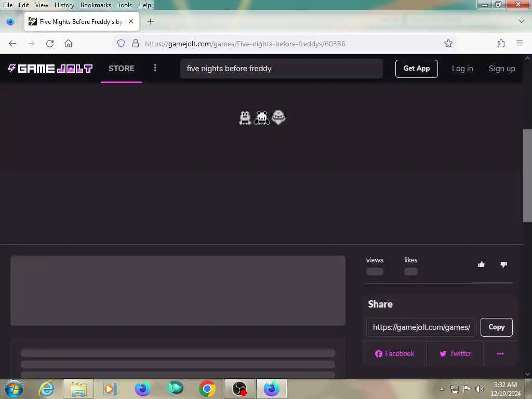Image resolution: width=532 pixels, height=399 pixels.
Task: View site security padlock info
Action: (x=136, y=44)
